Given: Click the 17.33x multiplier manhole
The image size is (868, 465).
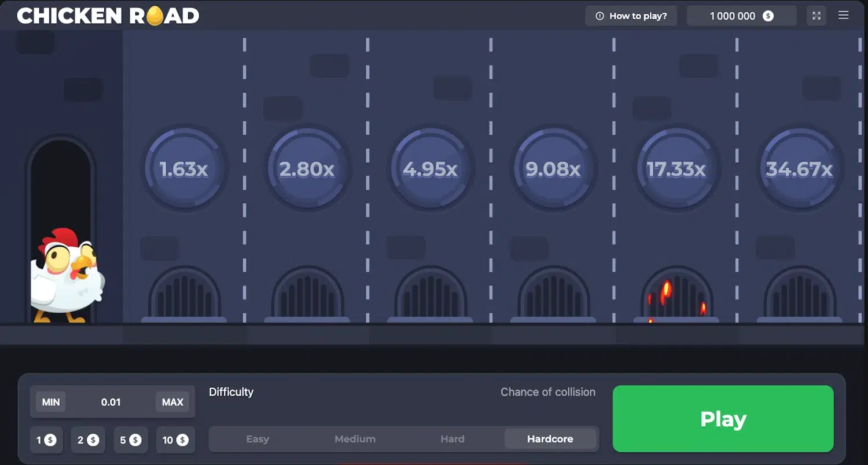Looking at the screenshot, I should (x=676, y=169).
